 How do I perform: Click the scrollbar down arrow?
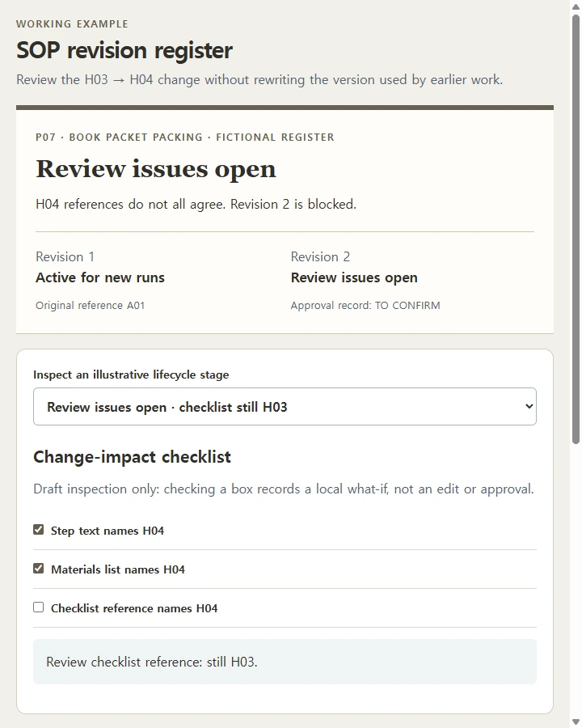[576, 722]
